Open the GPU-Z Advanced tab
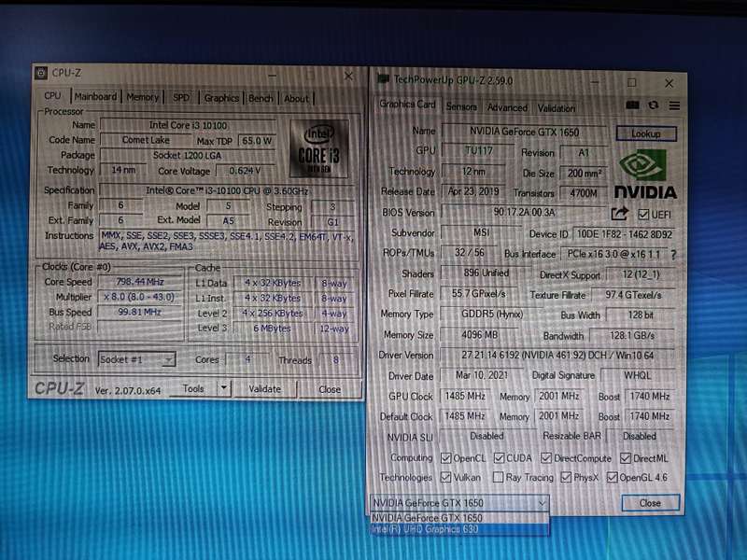Image resolution: width=747 pixels, height=560 pixels. pyautogui.click(x=507, y=107)
